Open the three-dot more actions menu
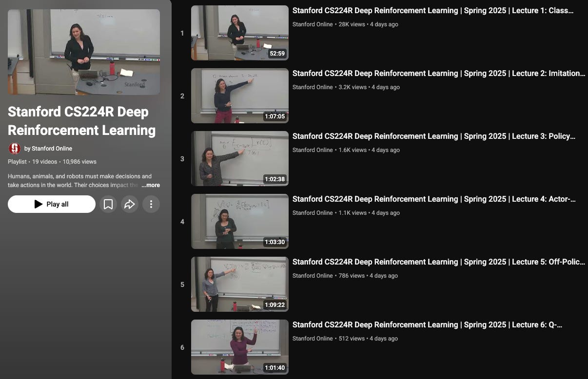Screen dimensions: 588x379 [x=151, y=204]
